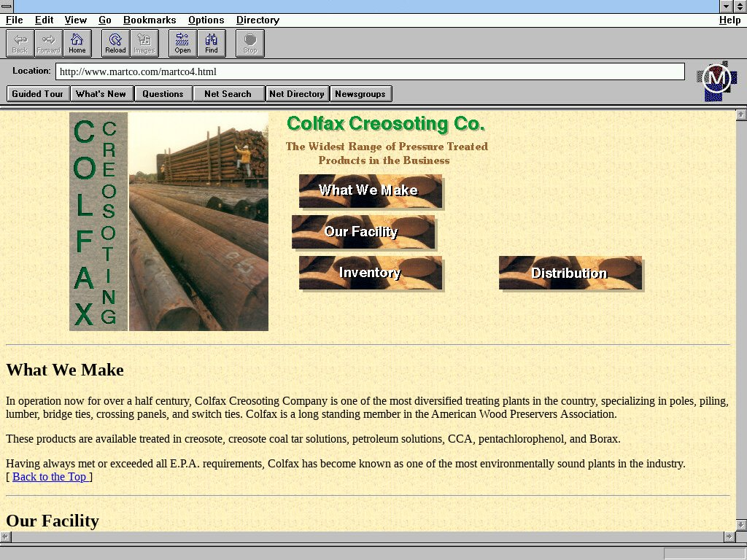Click the Back navigation toolbar icon

tap(20, 43)
